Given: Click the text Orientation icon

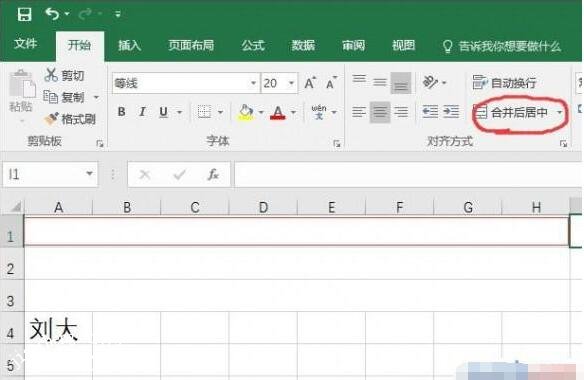Looking at the screenshot, I should [430, 82].
